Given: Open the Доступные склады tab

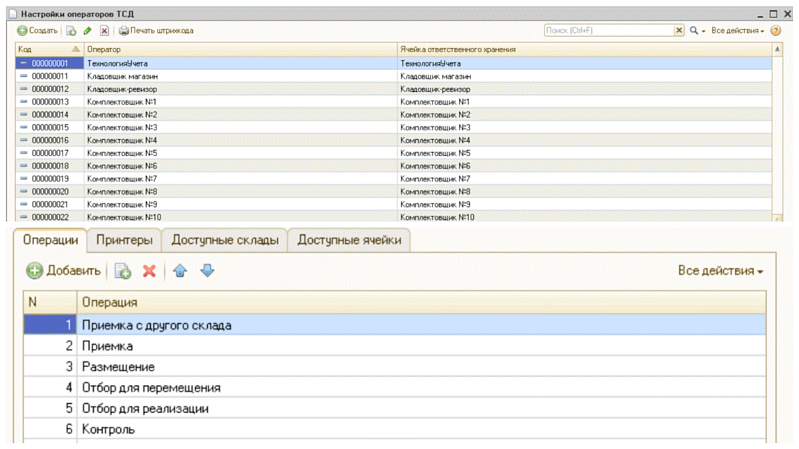Looking at the screenshot, I should pyautogui.click(x=225, y=240).
